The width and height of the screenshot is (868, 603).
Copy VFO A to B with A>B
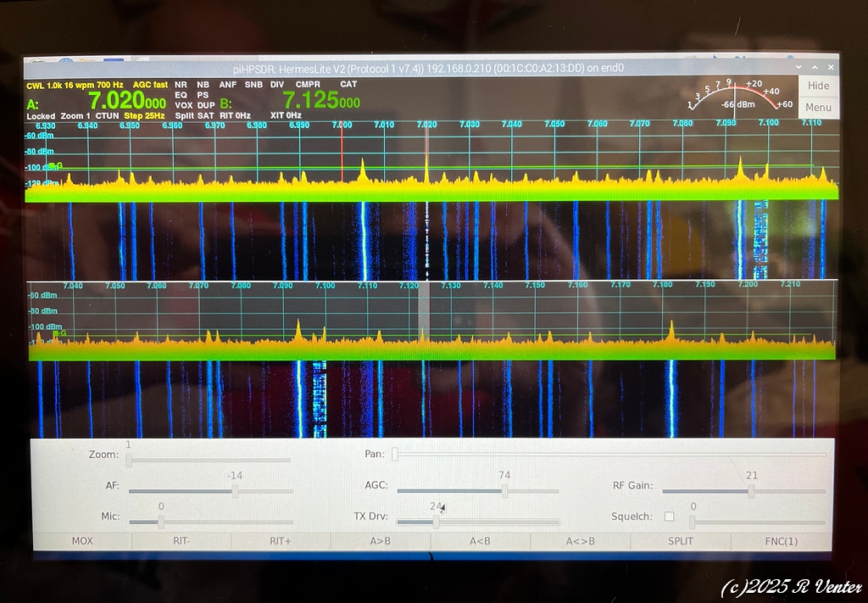point(381,541)
